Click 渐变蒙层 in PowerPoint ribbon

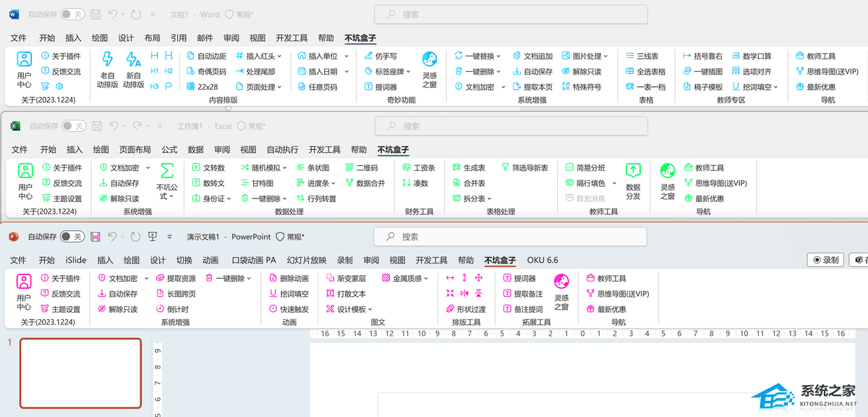click(x=346, y=278)
